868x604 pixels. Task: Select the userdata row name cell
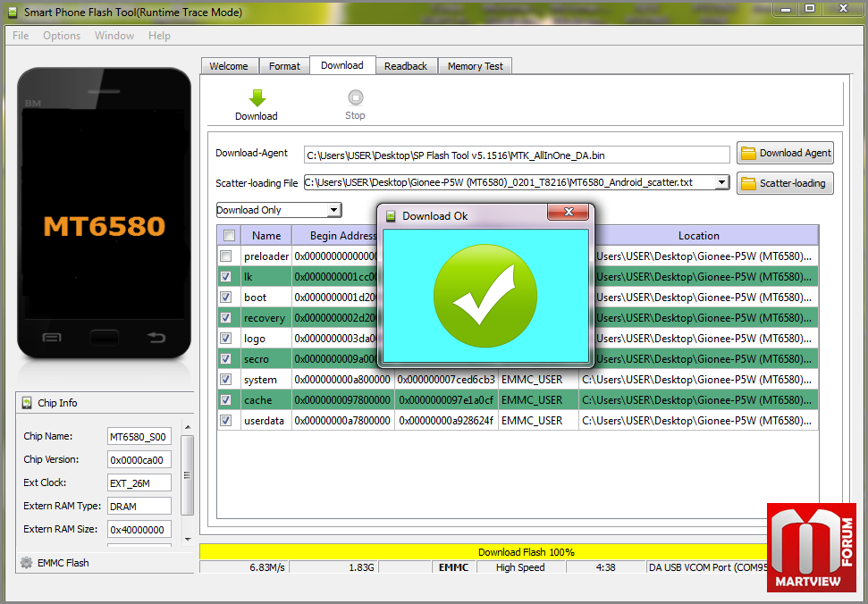coord(266,420)
